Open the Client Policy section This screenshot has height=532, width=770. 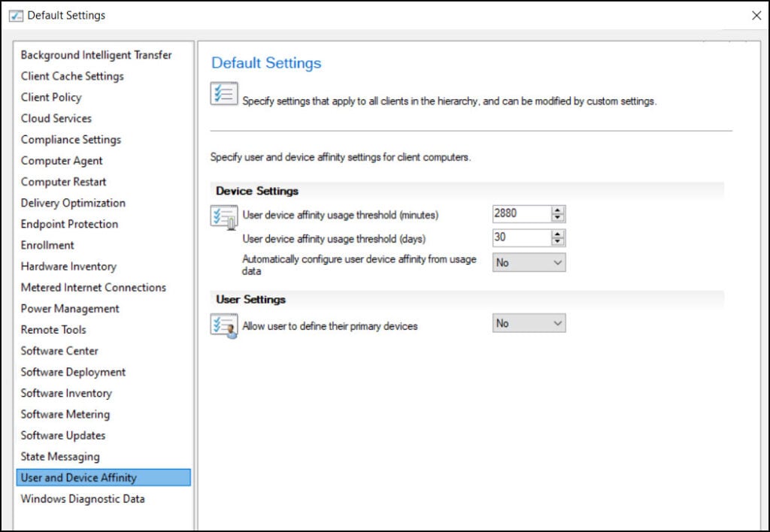[x=51, y=97]
